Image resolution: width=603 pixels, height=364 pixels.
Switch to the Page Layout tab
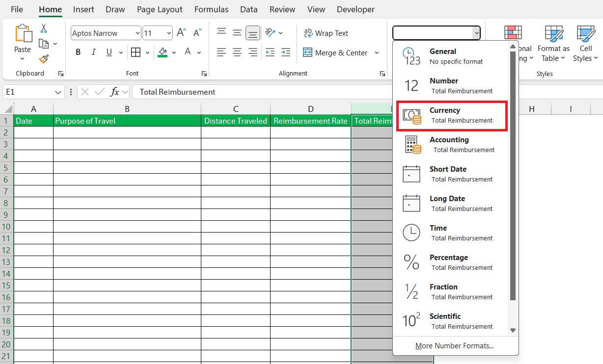click(x=160, y=9)
